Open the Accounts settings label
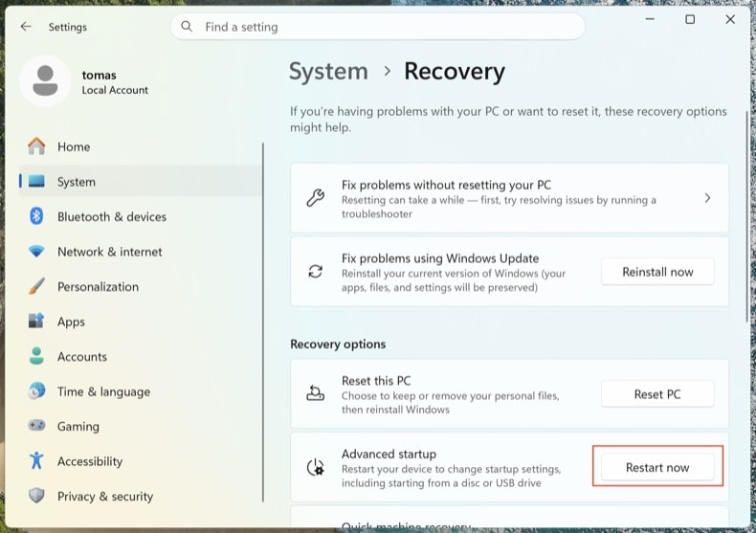756x533 pixels. (82, 357)
